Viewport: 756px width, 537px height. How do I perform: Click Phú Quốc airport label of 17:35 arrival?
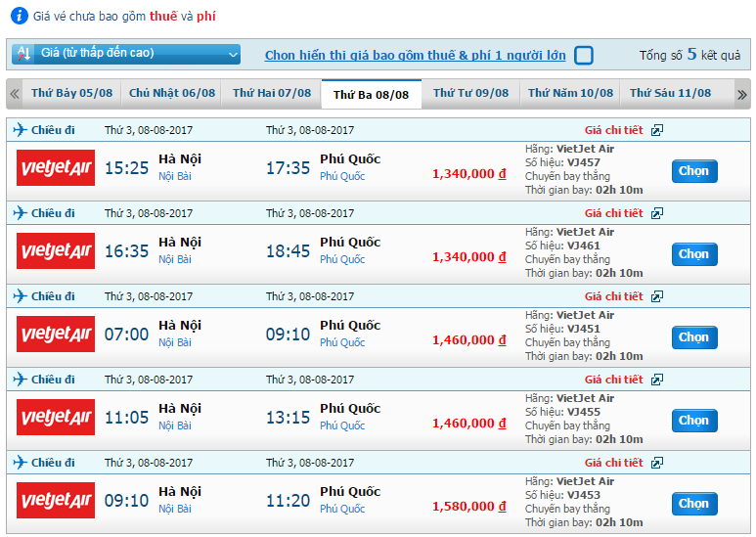342,176
